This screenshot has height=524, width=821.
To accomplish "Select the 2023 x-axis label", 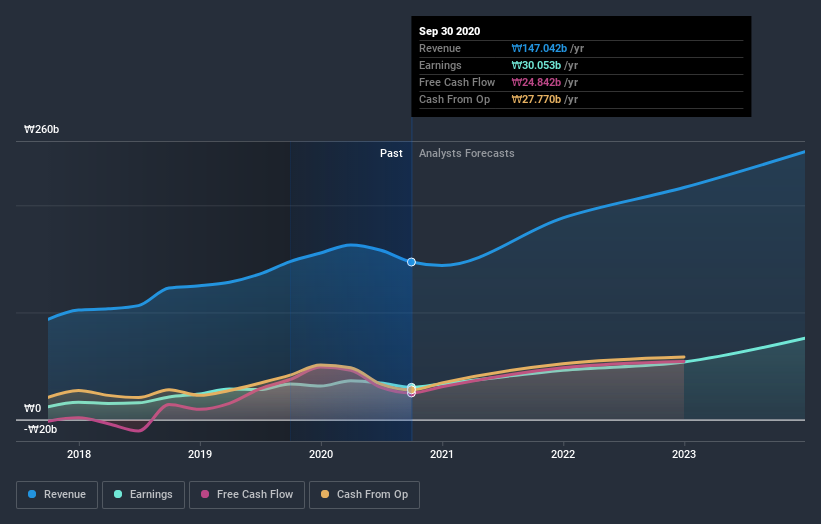I will click(684, 454).
